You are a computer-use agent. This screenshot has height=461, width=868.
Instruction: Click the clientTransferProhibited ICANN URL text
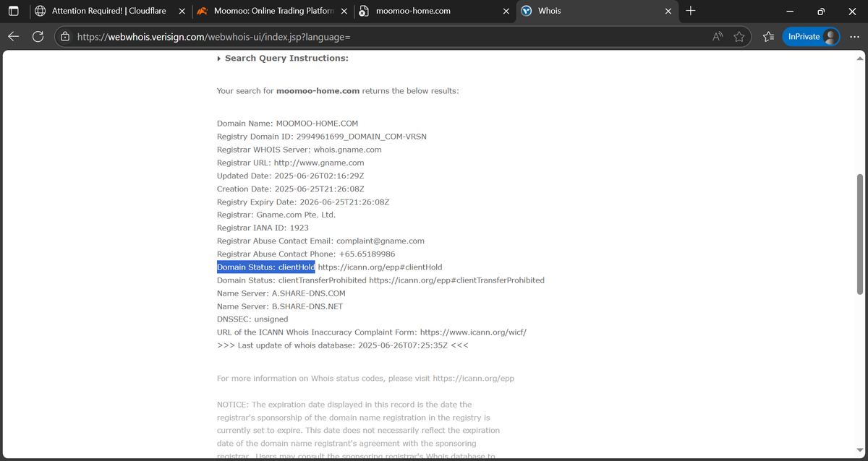point(456,280)
